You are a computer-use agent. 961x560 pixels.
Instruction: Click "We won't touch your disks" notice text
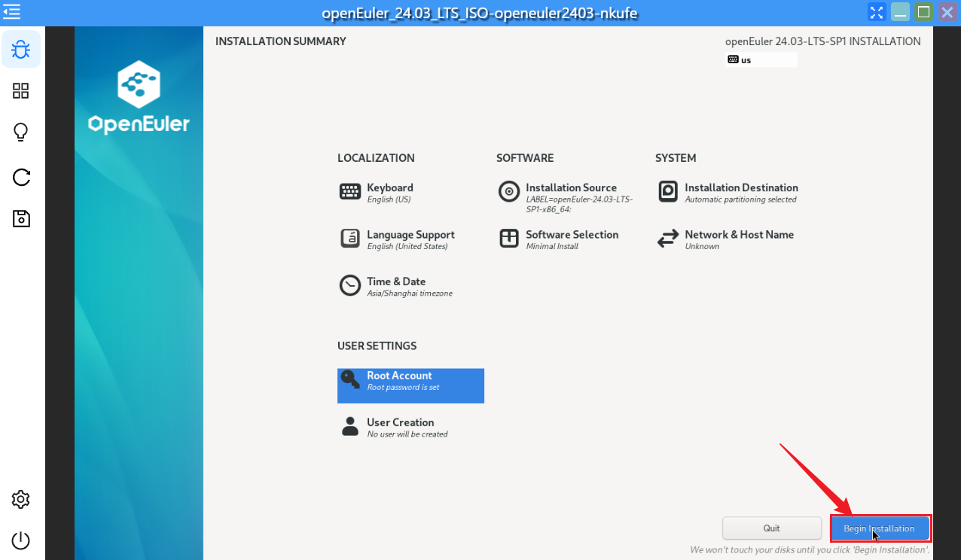(810, 550)
